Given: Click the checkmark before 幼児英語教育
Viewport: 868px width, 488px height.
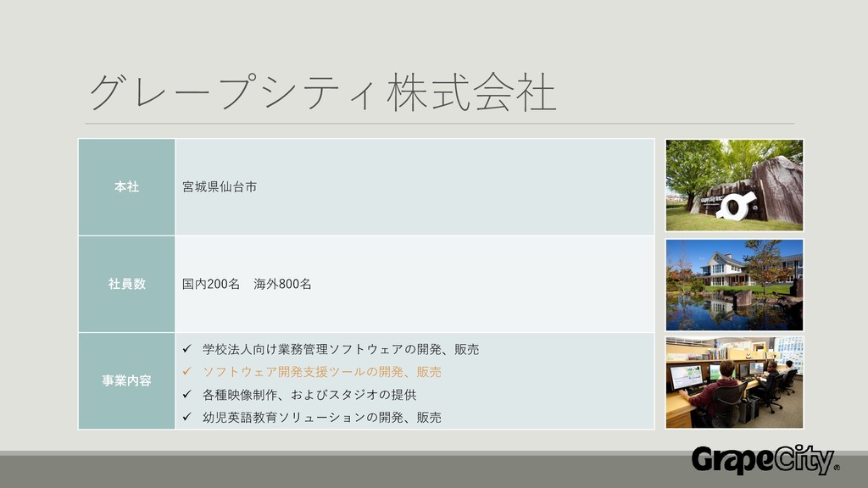Looking at the screenshot, I should pyautogui.click(x=187, y=417).
